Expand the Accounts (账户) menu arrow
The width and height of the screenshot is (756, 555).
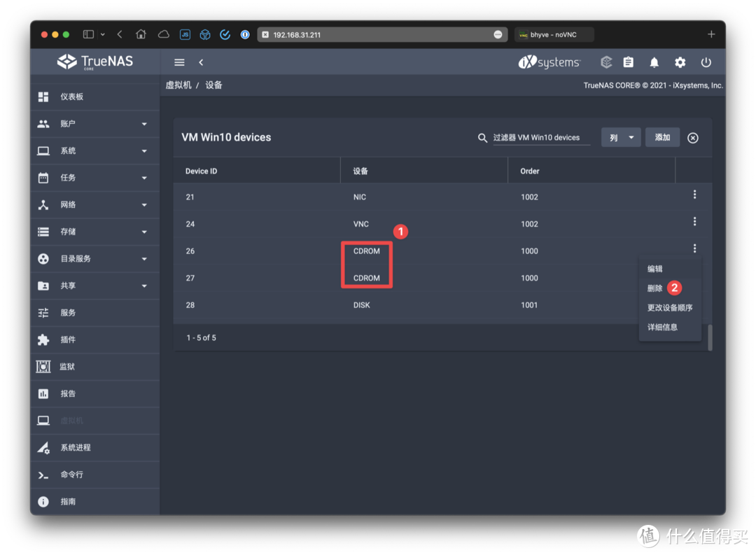[x=144, y=124]
